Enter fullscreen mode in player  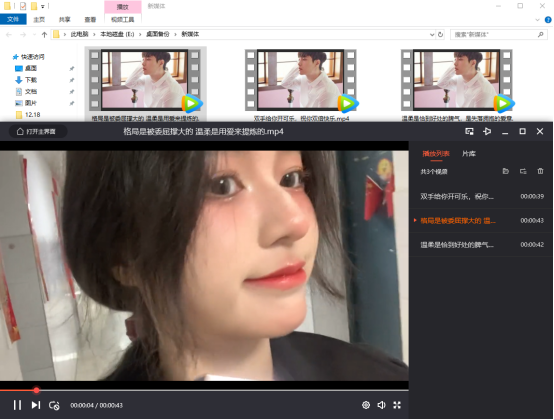pos(397,405)
